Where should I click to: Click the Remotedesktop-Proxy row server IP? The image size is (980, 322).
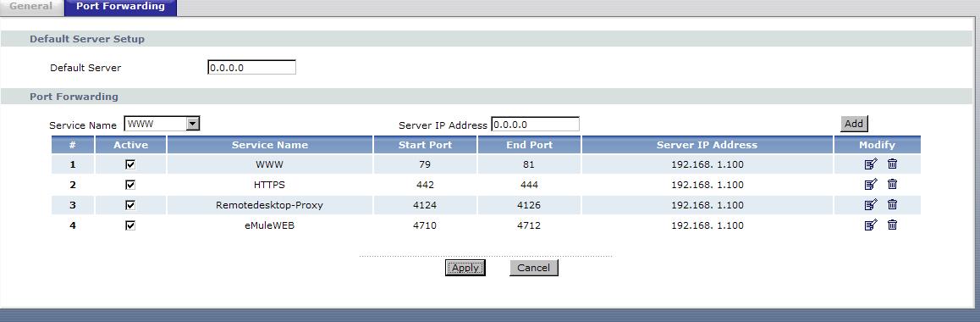coord(707,205)
